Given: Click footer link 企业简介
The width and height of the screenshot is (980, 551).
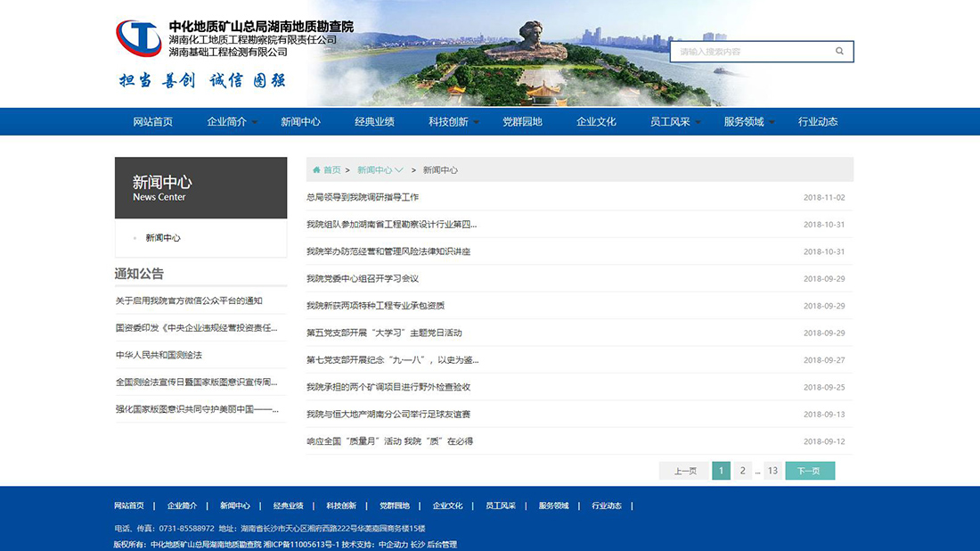Looking at the screenshot, I should coord(182,506).
